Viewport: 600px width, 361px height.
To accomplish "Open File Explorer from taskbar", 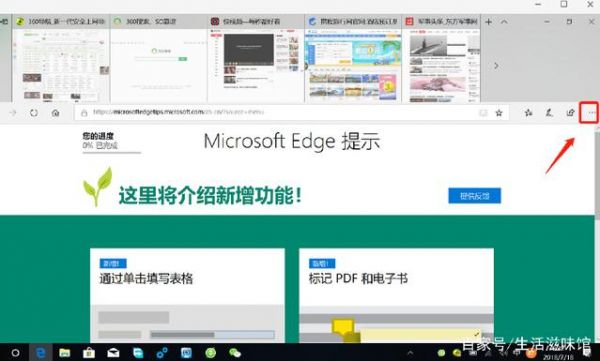I will [x=65, y=353].
